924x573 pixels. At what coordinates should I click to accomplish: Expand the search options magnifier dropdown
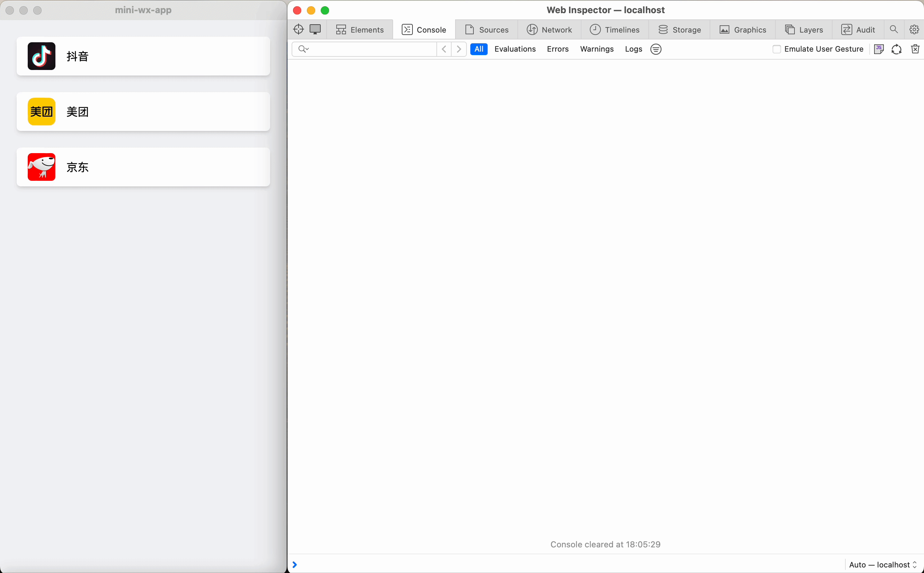(x=303, y=49)
